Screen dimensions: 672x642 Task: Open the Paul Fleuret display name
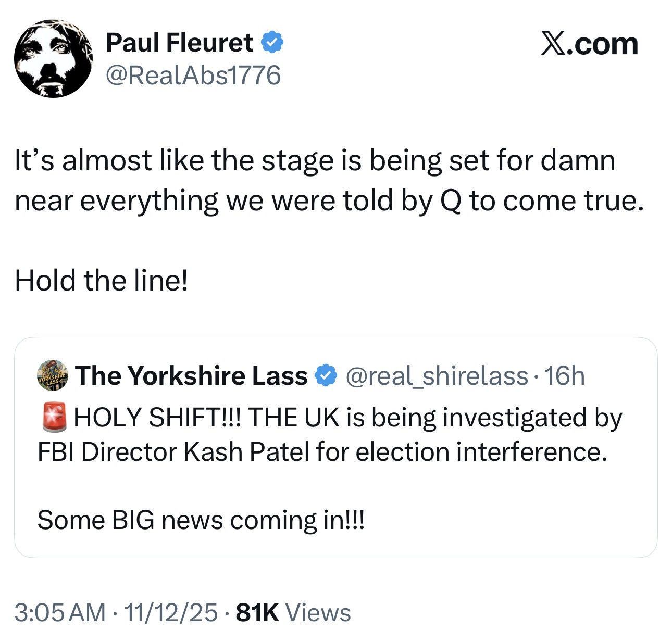[179, 42]
